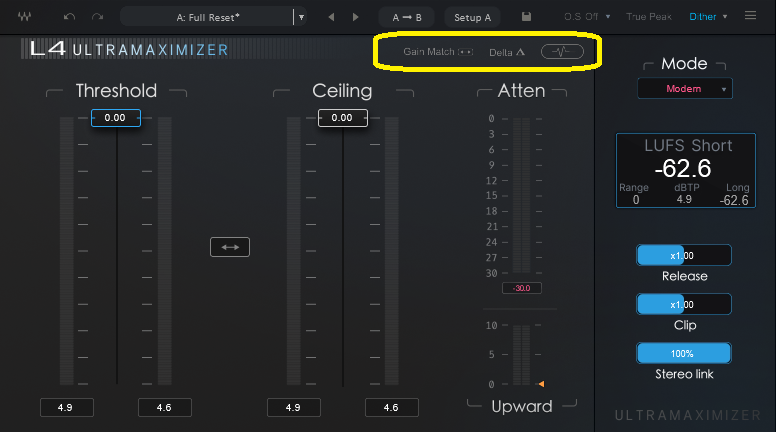The height and width of the screenshot is (432, 776).
Task: Click the Release x1.00 slider
Action: 684,255
